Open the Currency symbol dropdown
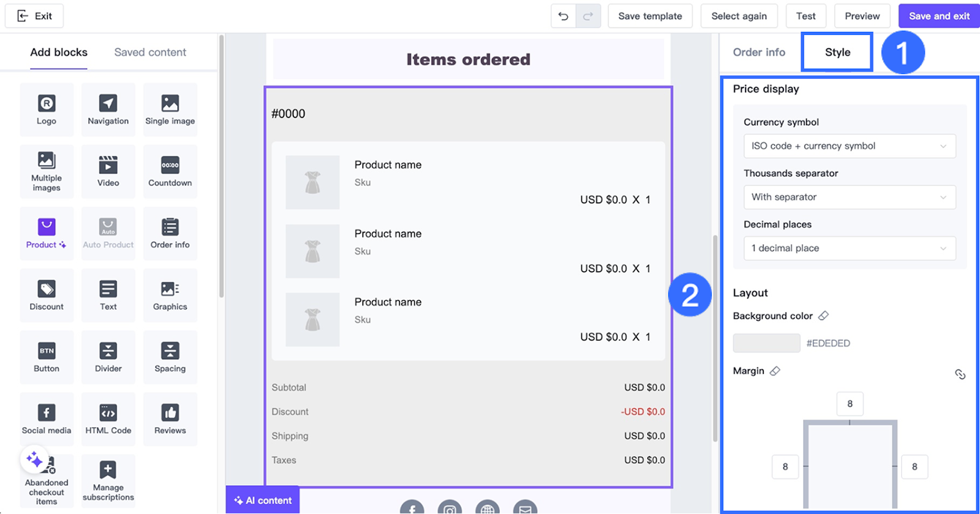The image size is (980, 514). [849, 146]
